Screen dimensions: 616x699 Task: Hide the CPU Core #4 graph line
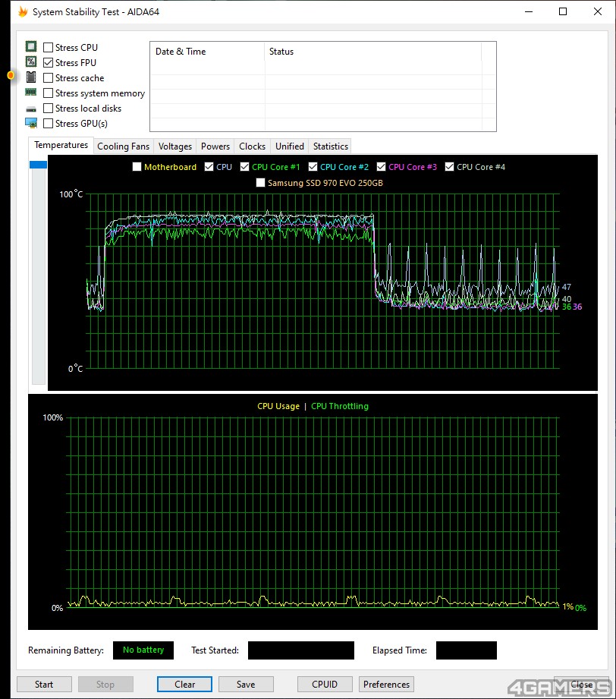coord(449,167)
